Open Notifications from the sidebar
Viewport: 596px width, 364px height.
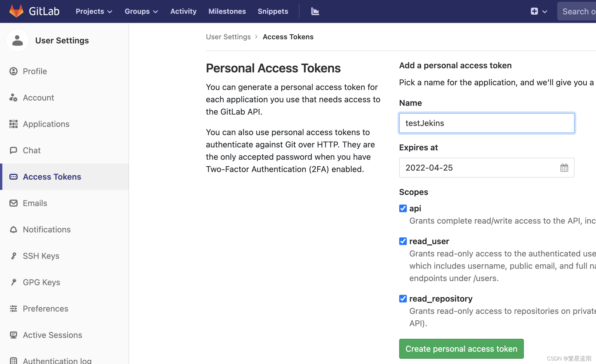coord(47,229)
